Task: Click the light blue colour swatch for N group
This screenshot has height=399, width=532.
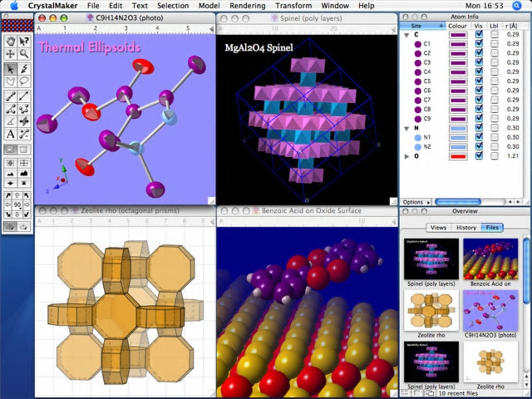Action: (458, 128)
